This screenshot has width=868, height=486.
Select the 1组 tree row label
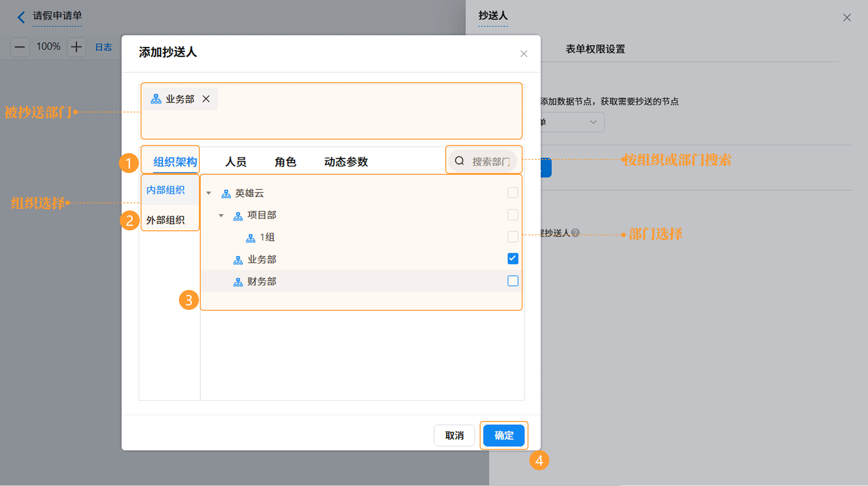pyautogui.click(x=267, y=237)
